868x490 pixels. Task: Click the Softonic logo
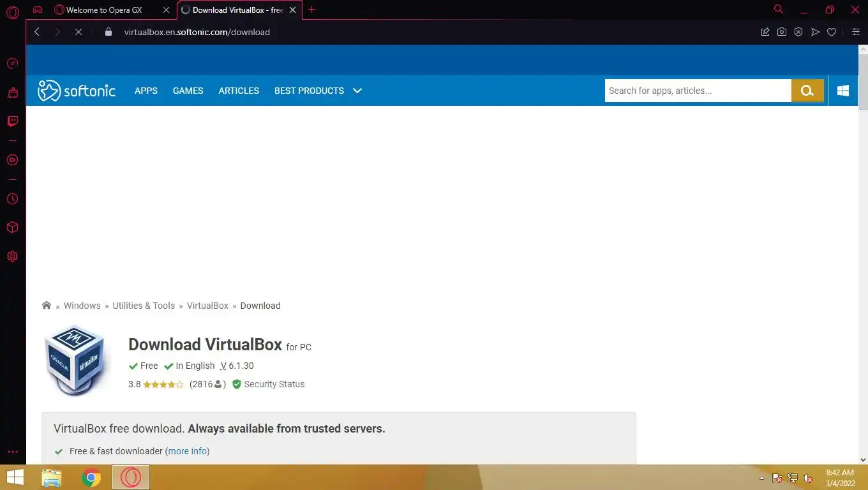click(77, 91)
